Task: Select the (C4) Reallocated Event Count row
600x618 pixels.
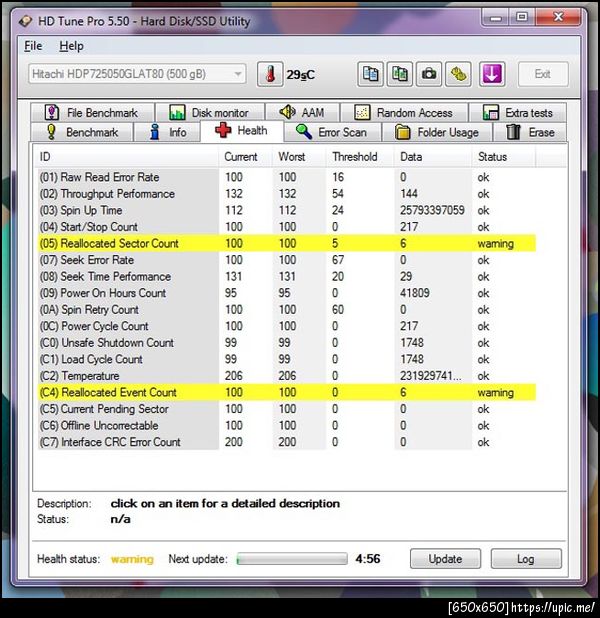Action: tap(287, 393)
